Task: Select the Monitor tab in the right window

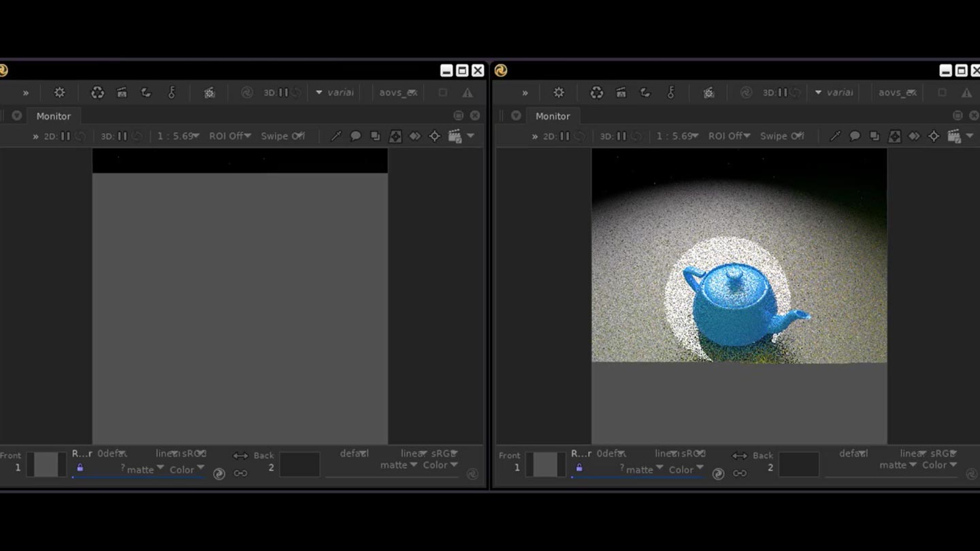Action: 553,116
